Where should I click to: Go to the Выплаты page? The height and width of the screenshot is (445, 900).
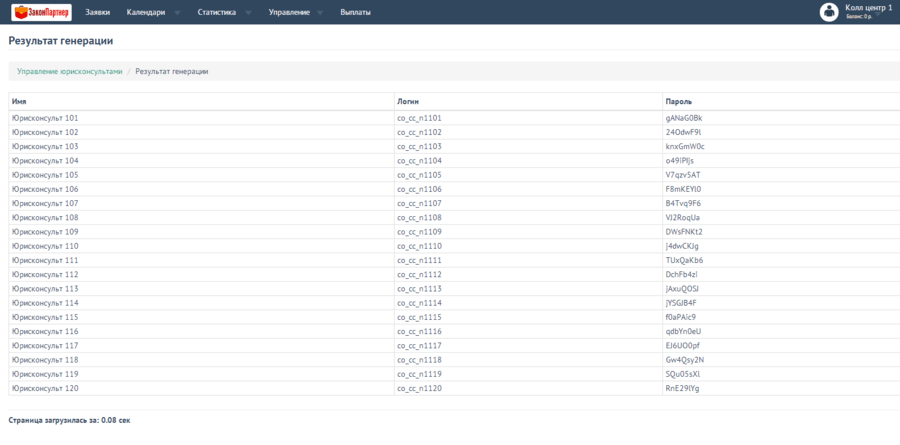click(355, 12)
